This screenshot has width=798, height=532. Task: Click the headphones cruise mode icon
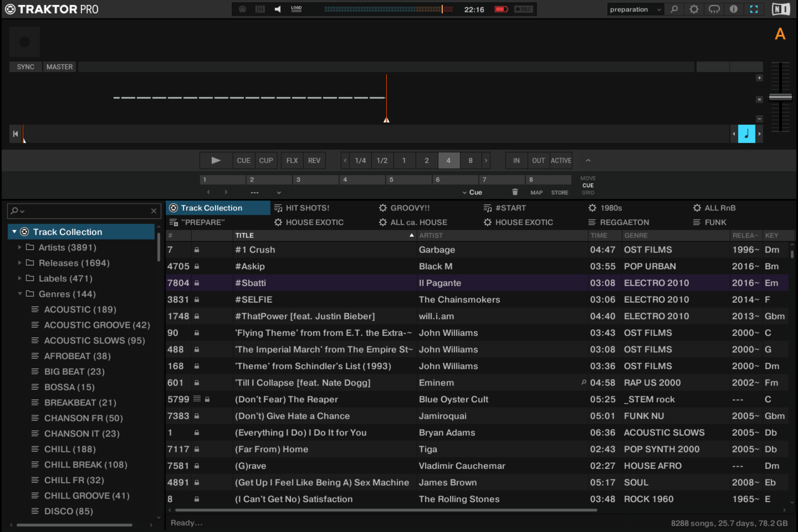pyautogui.click(x=714, y=9)
